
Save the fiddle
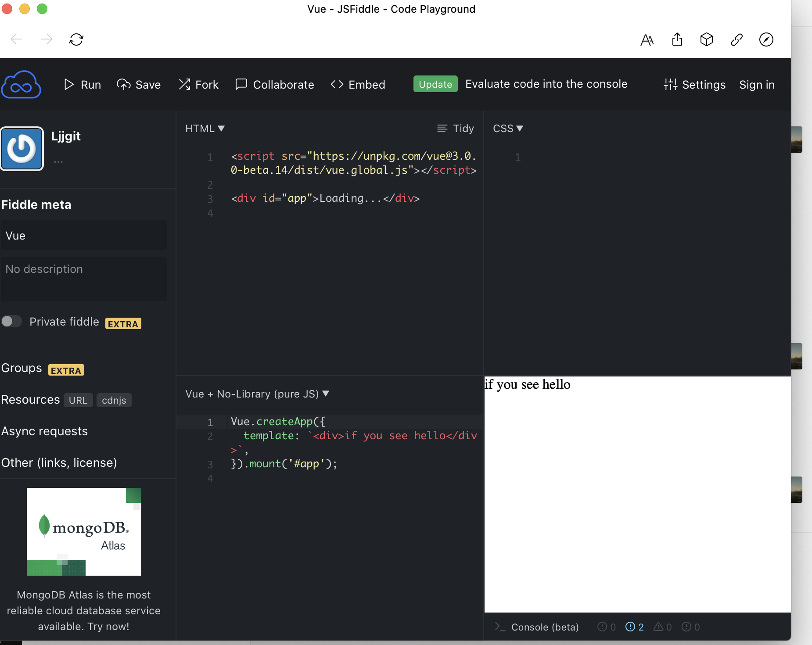tap(139, 84)
